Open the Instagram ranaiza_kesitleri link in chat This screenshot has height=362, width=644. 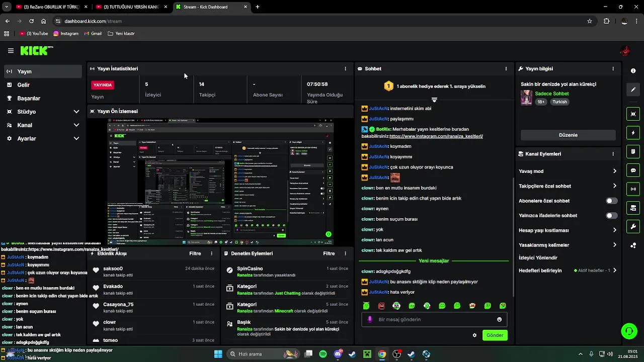(x=436, y=136)
